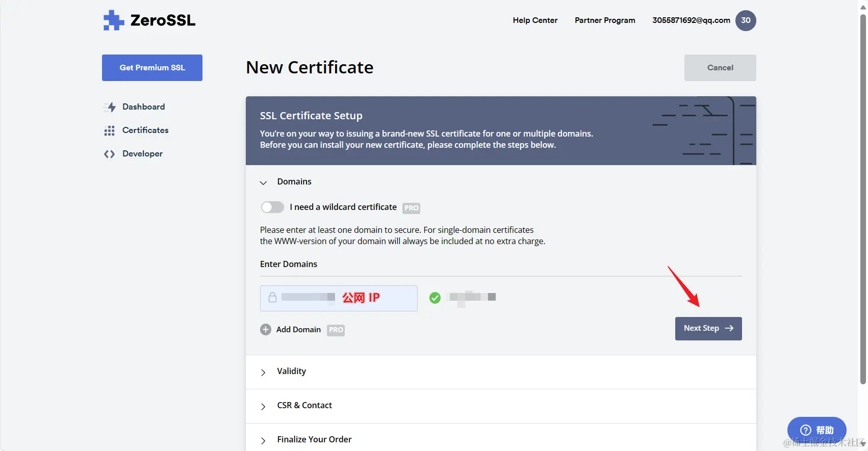Collapse the Domains section
This screenshot has height=451, width=868.
point(263,182)
